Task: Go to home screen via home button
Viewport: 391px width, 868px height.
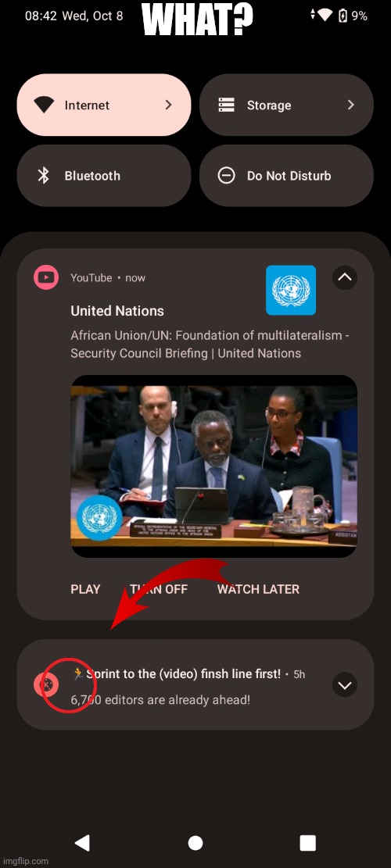Action: point(195,843)
